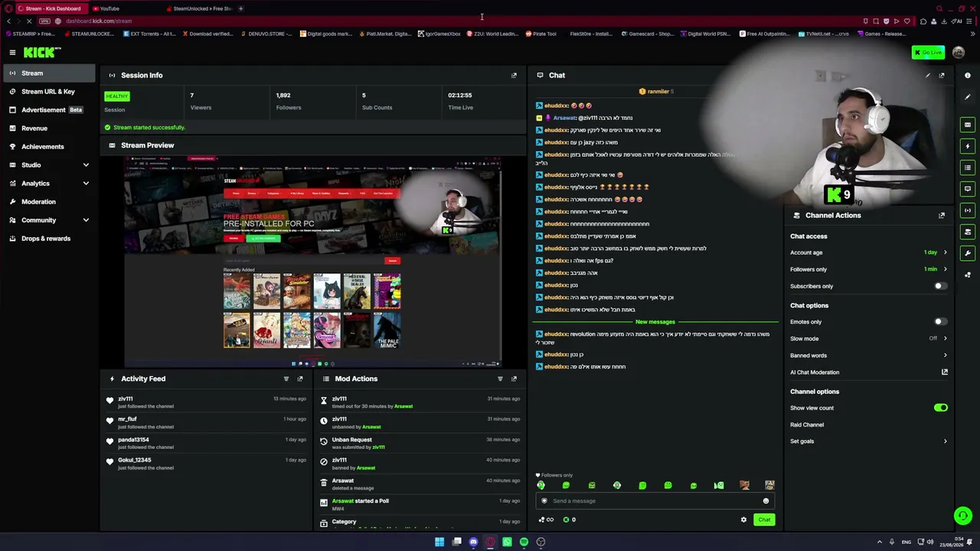
Task: Open Followers only duration chevron
Action: point(945,269)
